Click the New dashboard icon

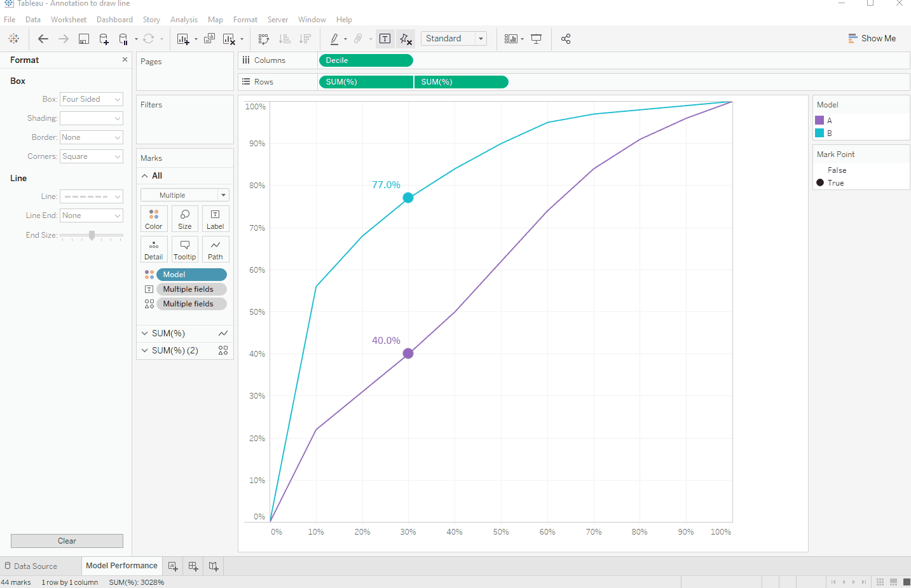[x=193, y=566]
